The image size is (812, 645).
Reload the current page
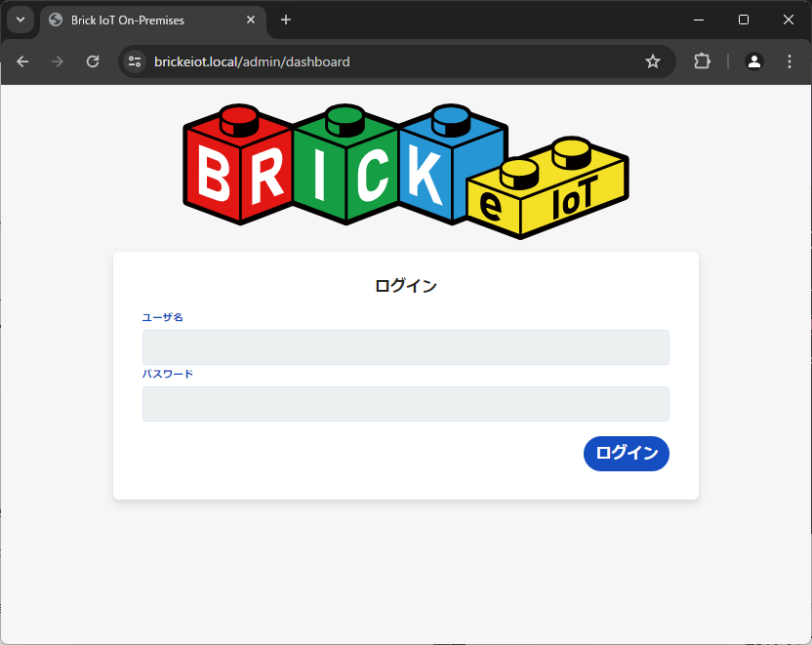click(93, 61)
